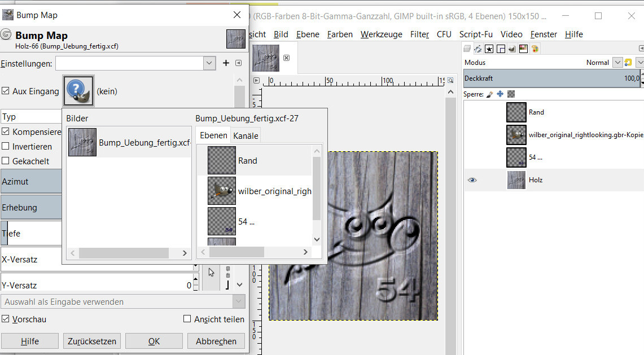Open the Paths dock tab icon
This screenshot has height=355, width=644.
click(x=477, y=49)
